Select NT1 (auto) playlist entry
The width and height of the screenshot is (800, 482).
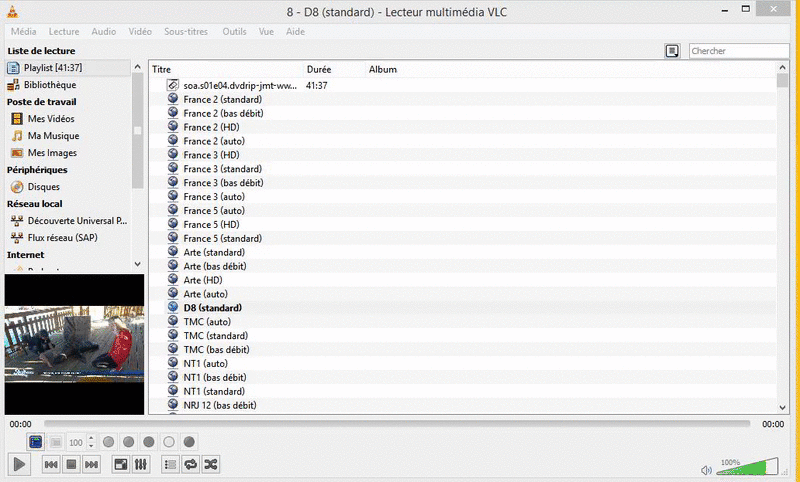click(206, 363)
